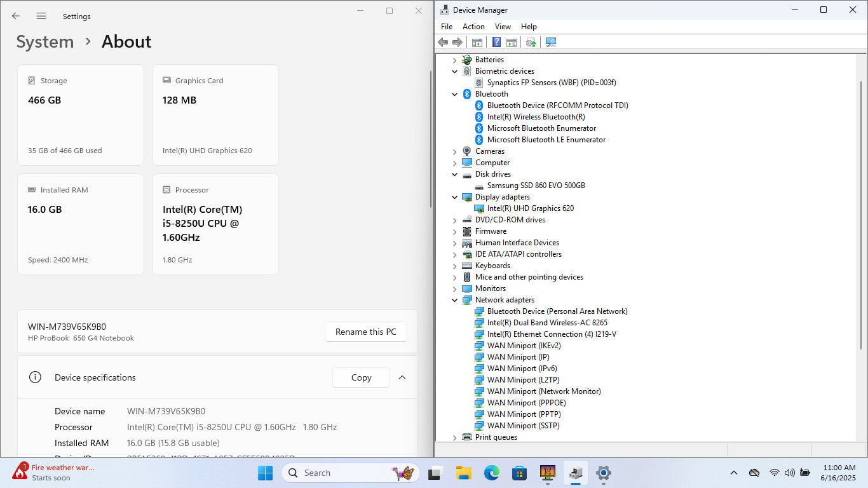The height and width of the screenshot is (488, 868).
Task: Show hidden system tray icons
Action: pos(734,473)
